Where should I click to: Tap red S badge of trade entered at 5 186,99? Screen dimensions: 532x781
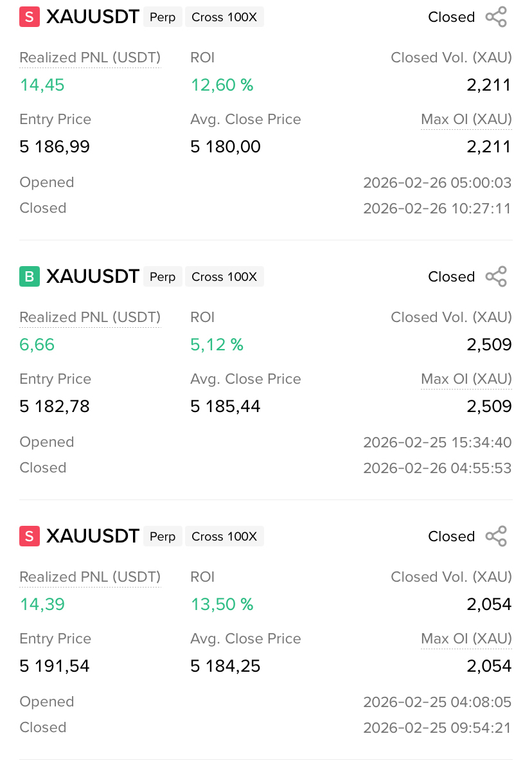point(30,17)
